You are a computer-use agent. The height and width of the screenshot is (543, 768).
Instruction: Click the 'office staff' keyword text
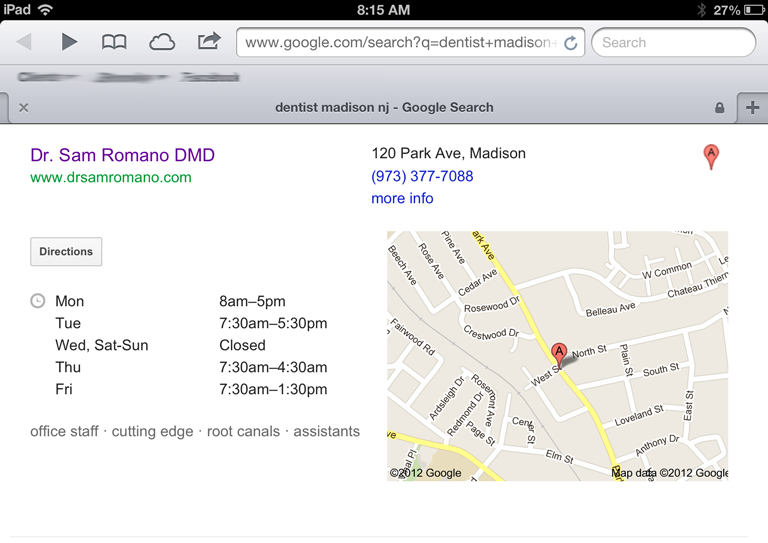pyautogui.click(x=65, y=431)
